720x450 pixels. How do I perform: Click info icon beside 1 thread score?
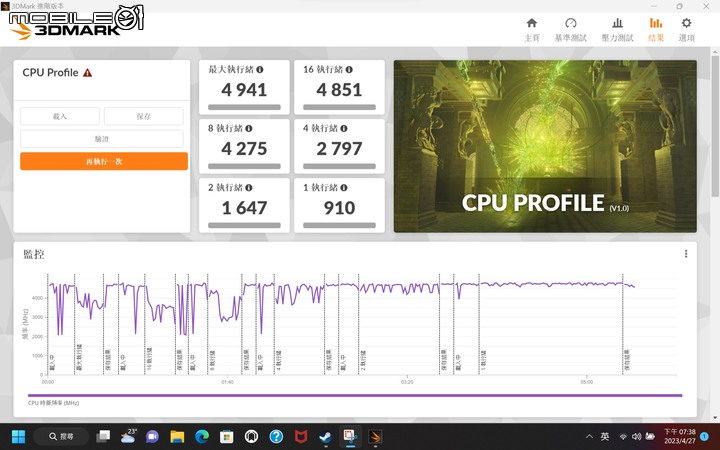(x=344, y=187)
